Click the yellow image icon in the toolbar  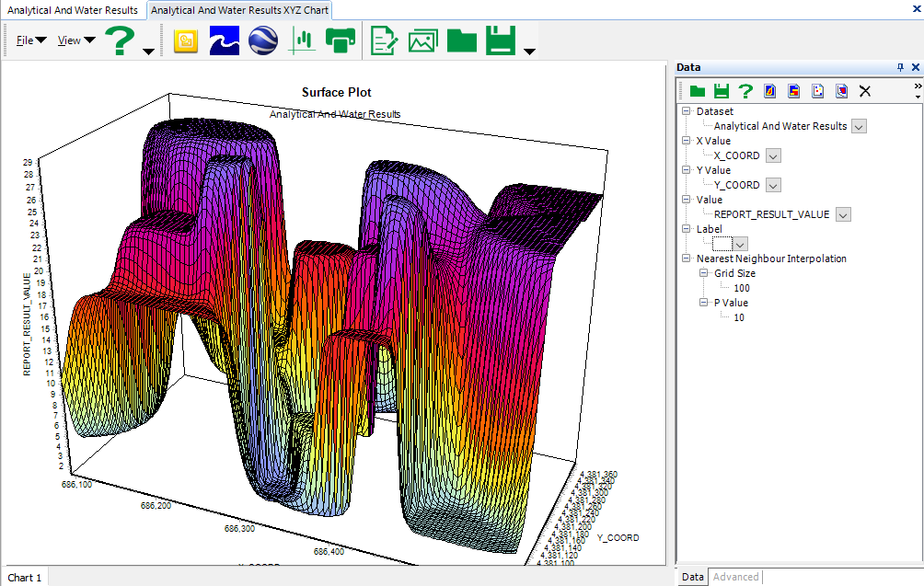[186, 40]
